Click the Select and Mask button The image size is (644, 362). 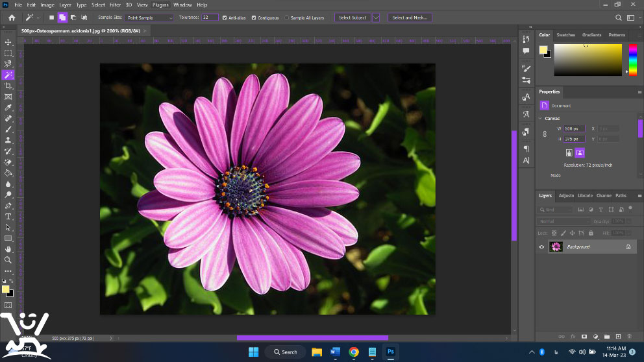(410, 18)
